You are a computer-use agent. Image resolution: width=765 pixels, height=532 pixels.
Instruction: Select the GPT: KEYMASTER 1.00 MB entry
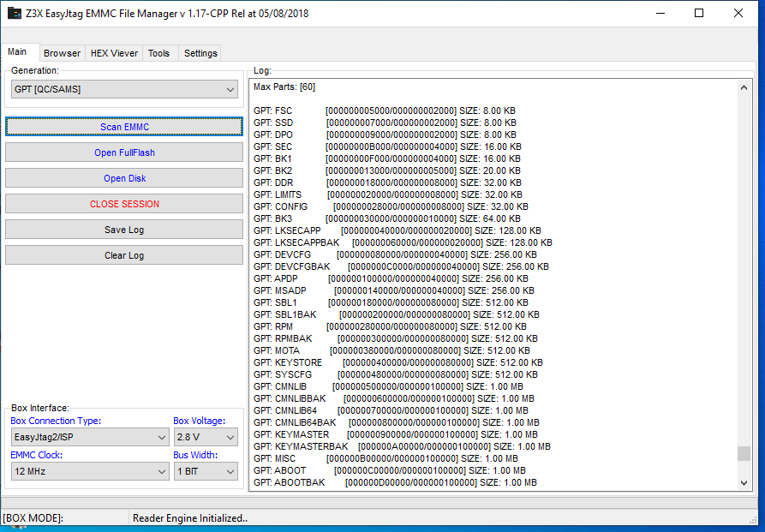(x=396, y=435)
